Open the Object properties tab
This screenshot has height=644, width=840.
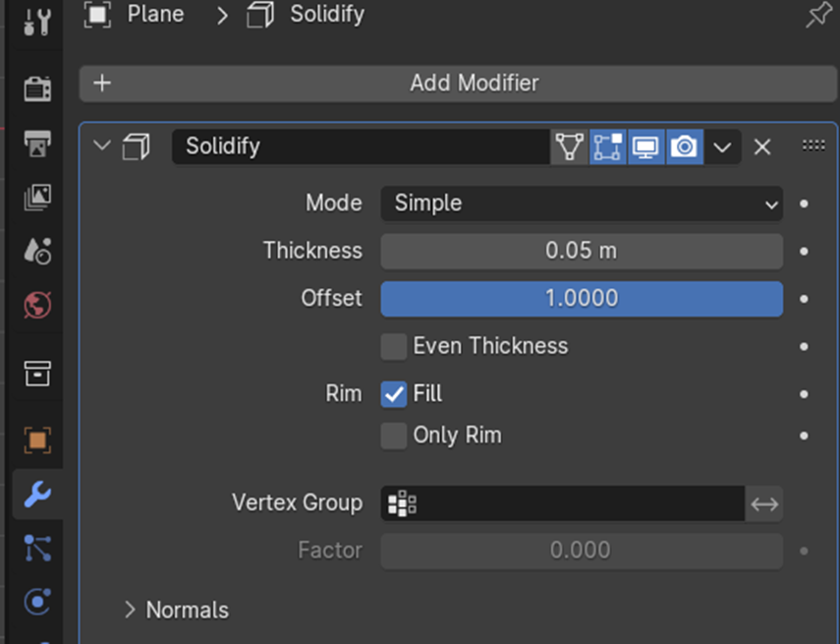click(36, 439)
